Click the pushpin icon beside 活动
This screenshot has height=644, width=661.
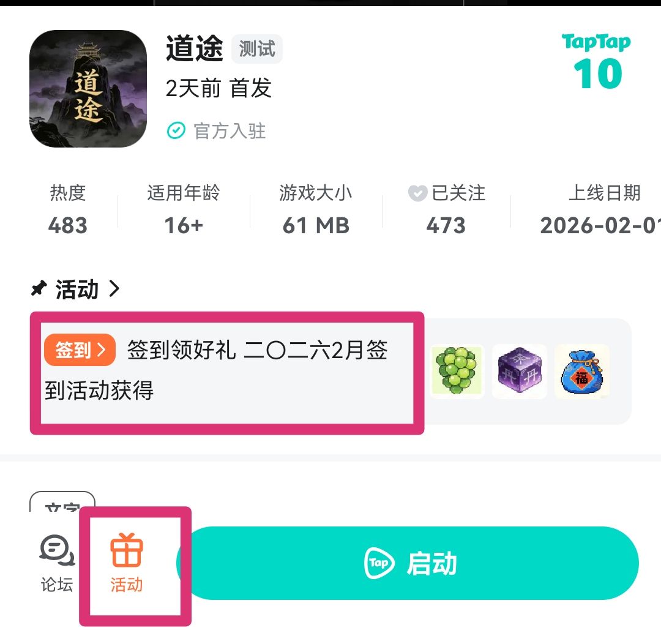pos(39,289)
